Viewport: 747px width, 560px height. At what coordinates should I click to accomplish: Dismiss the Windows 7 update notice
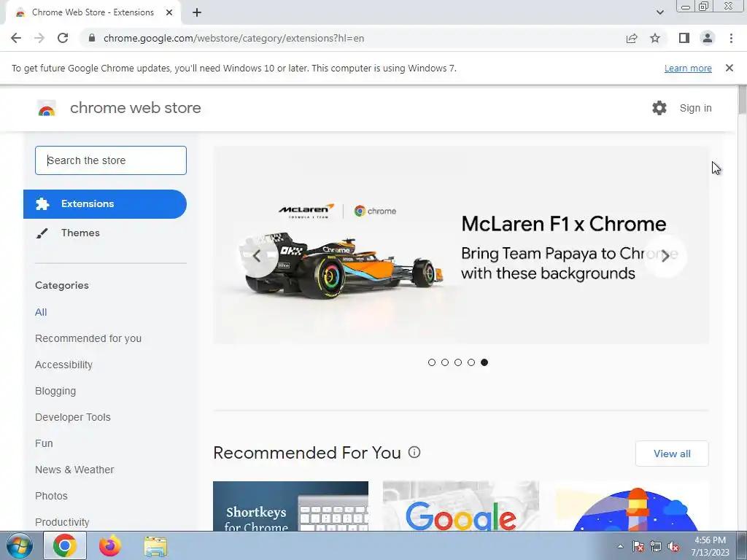pos(729,68)
